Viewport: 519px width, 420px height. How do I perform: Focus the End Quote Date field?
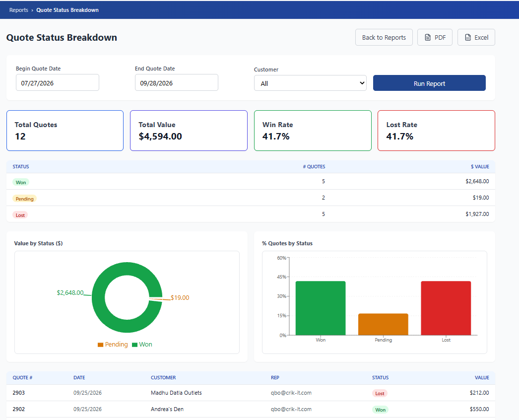coord(177,82)
